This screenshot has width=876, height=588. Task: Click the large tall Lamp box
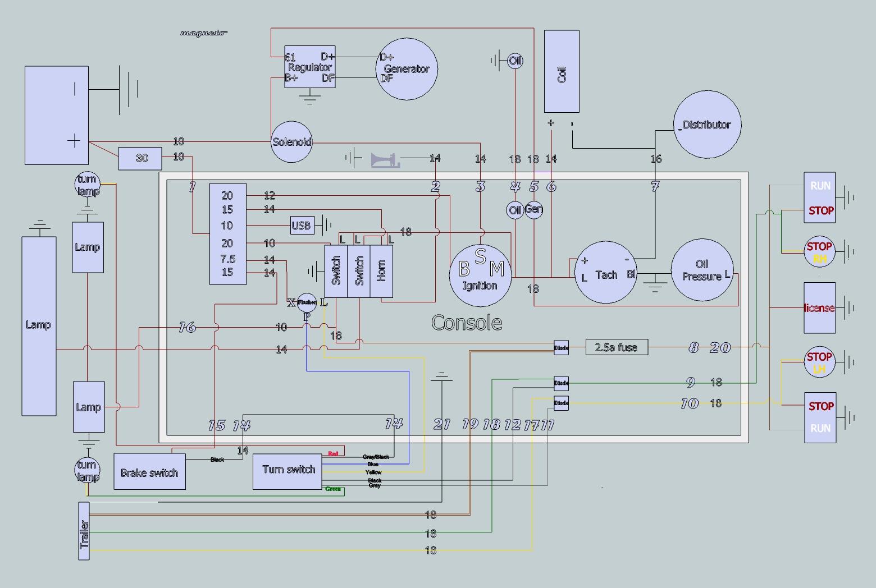coord(39,326)
